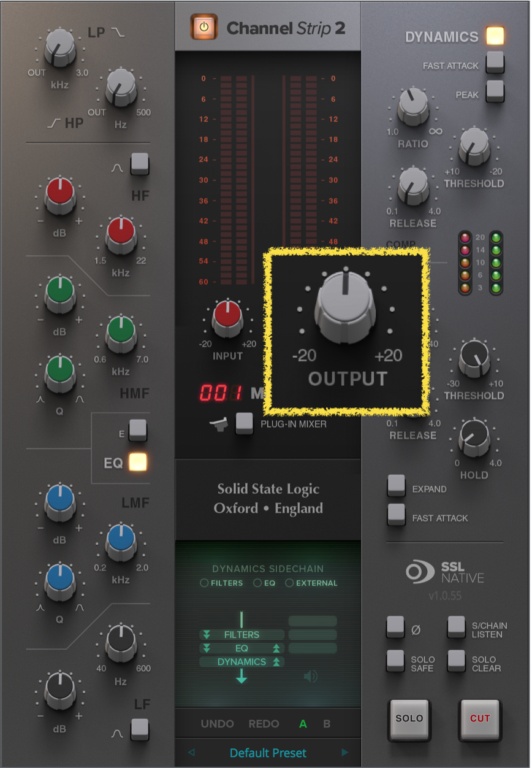This screenshot has width=532, height=768.
Task: Toggle the EQ in/out button
Action: click(138, 463)
